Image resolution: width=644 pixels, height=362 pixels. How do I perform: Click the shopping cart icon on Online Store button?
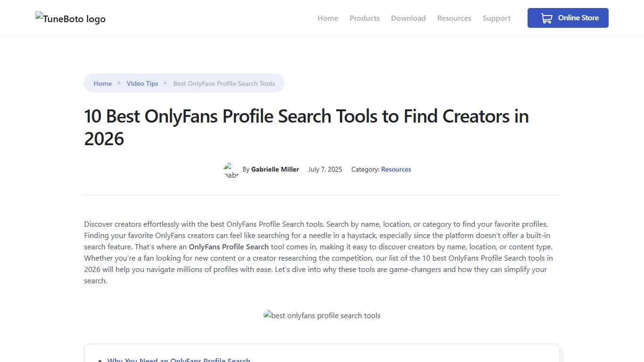pyautogui.click(x=546, y=18)
